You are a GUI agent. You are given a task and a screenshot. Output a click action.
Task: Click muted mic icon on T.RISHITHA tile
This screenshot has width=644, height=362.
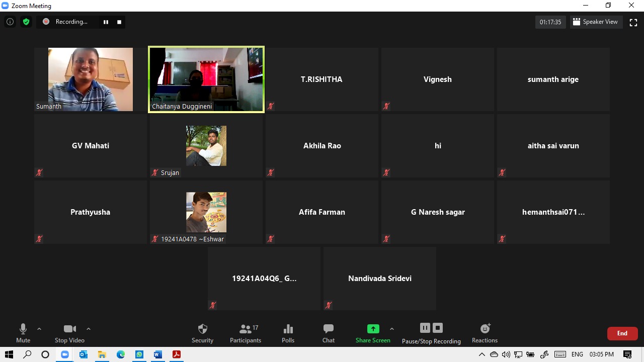point(271,106)
